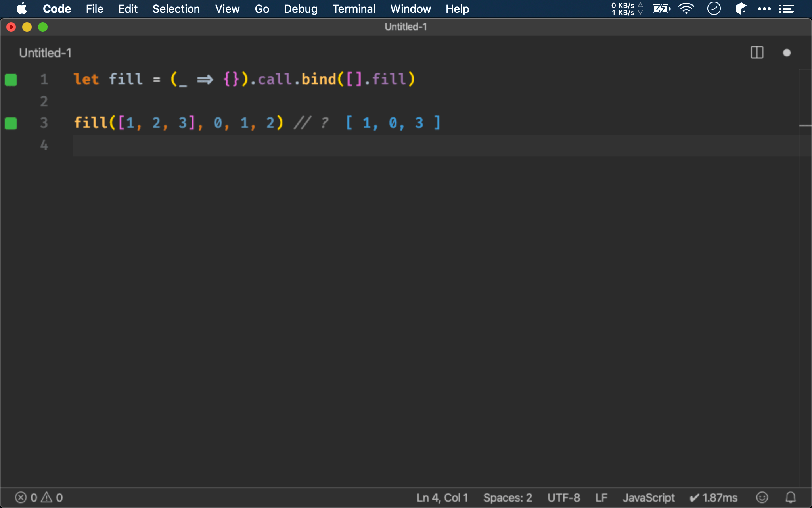Open the Terminal menu

tap(354, 9)
